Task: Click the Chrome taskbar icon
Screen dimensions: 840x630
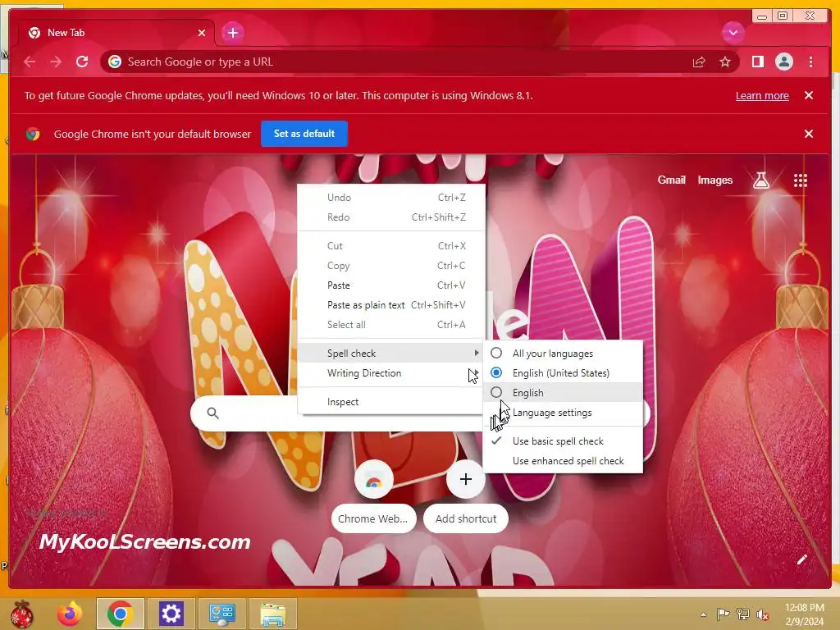Action: tap(120, 614)
